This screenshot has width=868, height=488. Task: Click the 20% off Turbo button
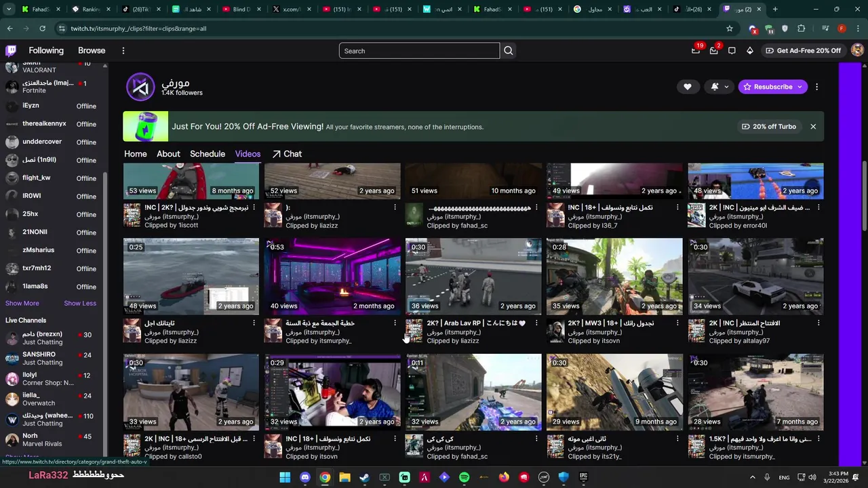pyautogui.click(x=768, y=127)
